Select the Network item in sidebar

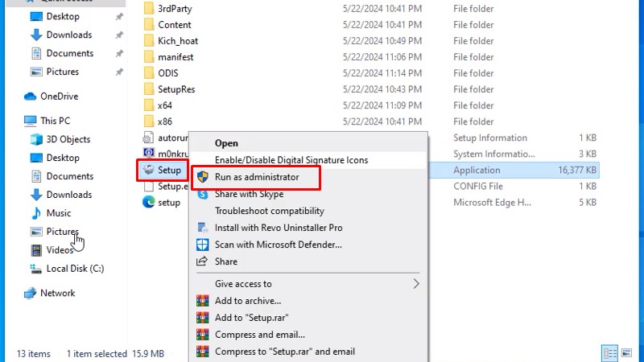[57, 294]
